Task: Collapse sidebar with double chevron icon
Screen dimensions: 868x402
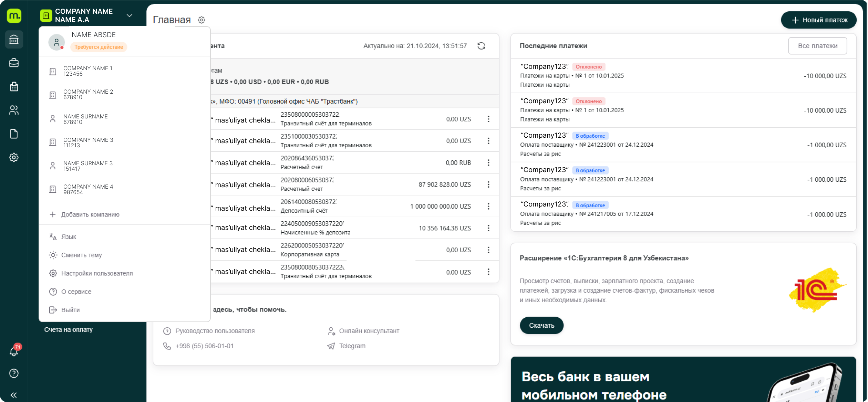Action: coord(14,395)
